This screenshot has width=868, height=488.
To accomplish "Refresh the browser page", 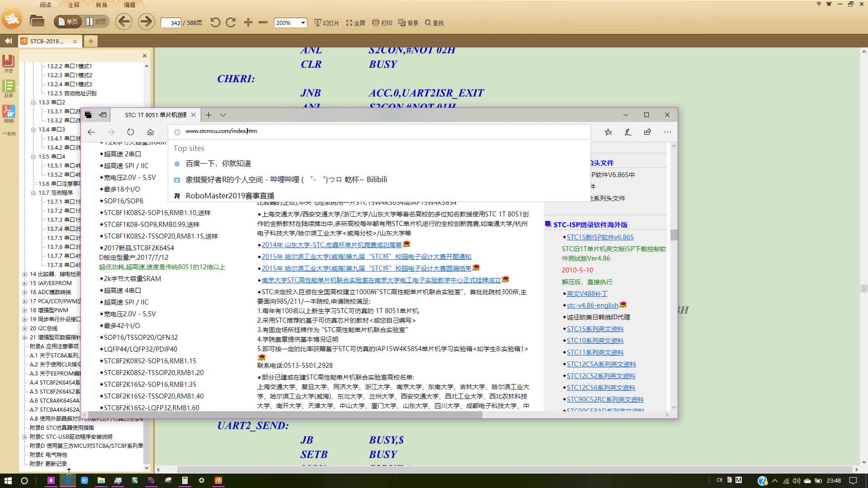I will click(131, 132).
